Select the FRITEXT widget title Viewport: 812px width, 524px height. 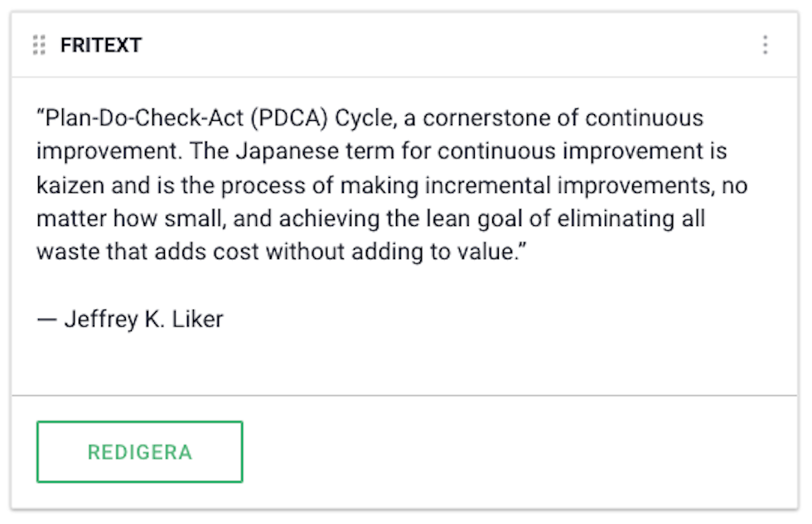[x=101, y=45]
